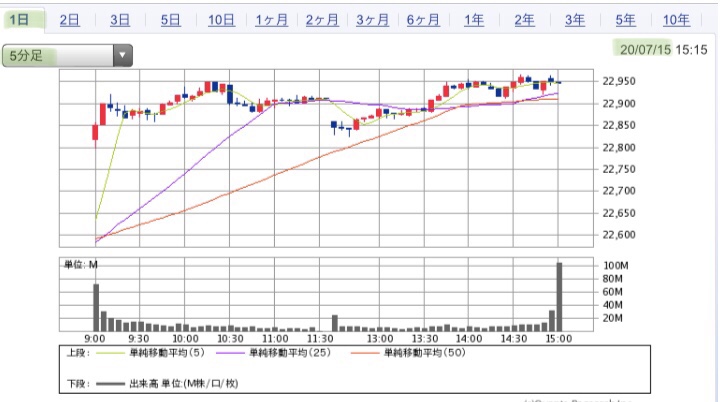Screen dimensions: 728x402
Task: Click the 22,650 price axis label
Action: point(618,213)
